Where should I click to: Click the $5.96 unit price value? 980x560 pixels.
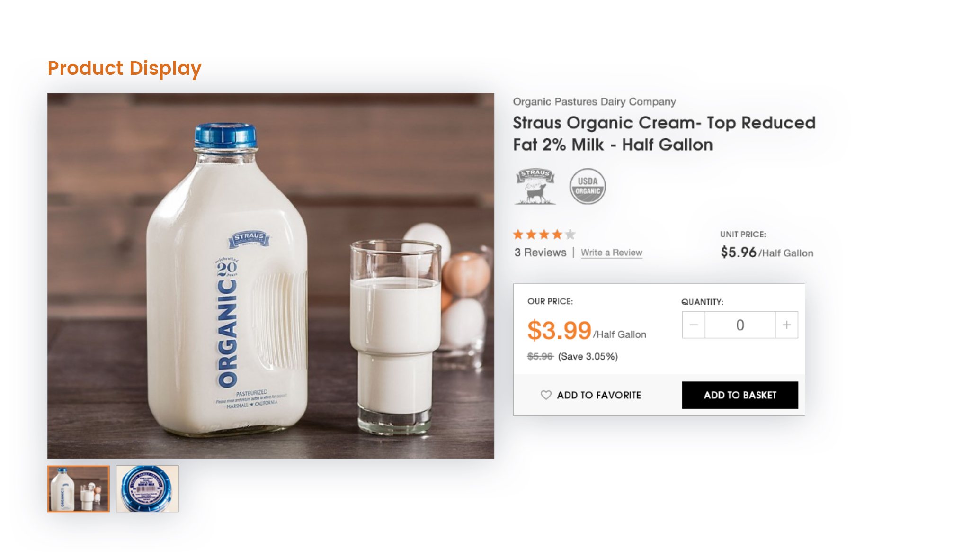(739, 252)
